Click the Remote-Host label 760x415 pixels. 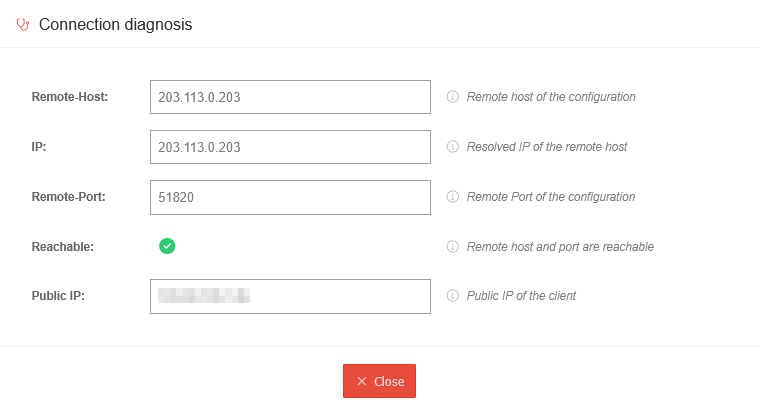(70, 97)
